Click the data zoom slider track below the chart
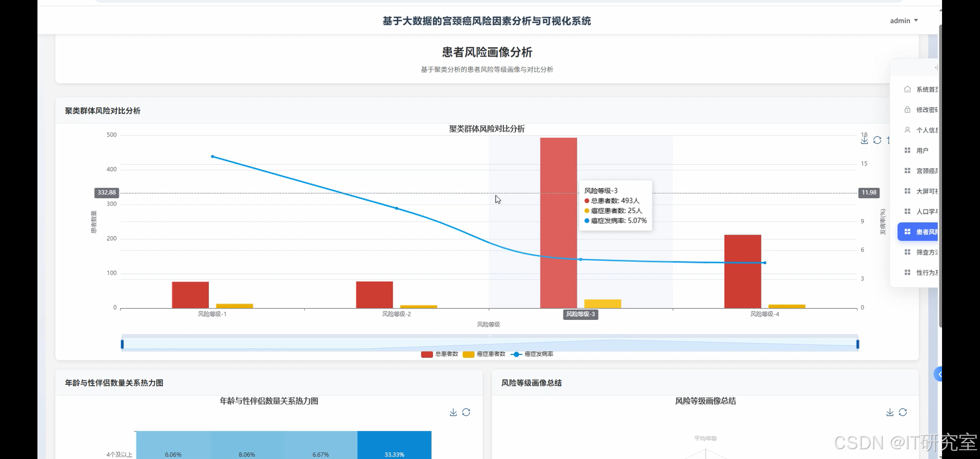980x459 pixels. (x=489, y=343)
